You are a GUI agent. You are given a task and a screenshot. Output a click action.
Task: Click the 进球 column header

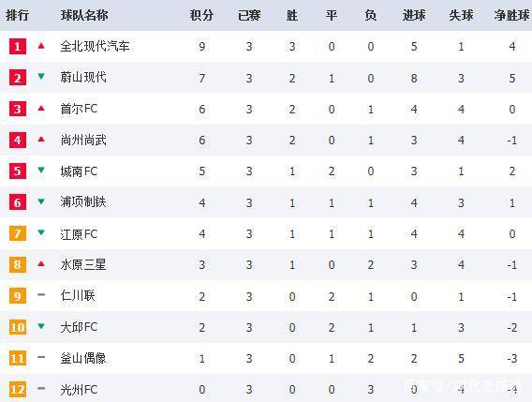click(414, 15)
